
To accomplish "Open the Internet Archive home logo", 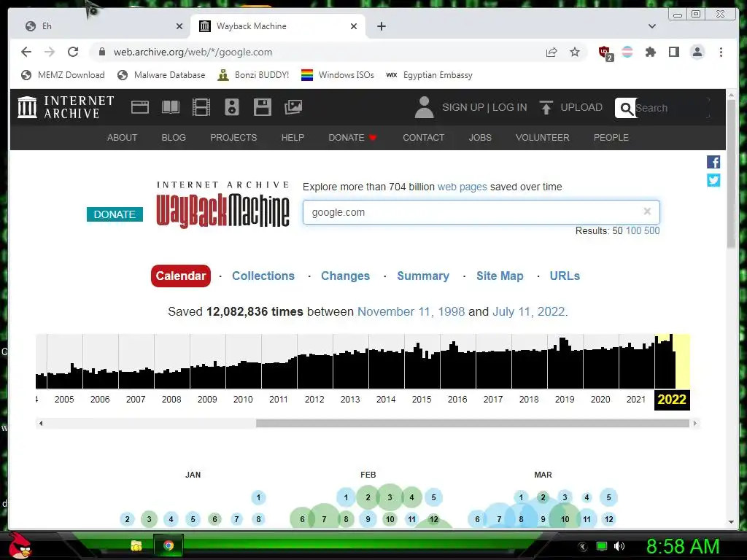I will (66, 107).
